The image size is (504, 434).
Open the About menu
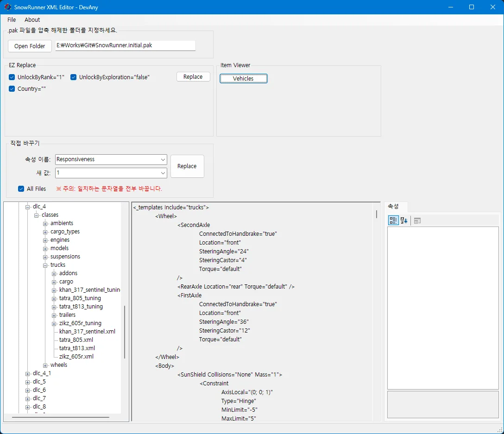[32, 19]
